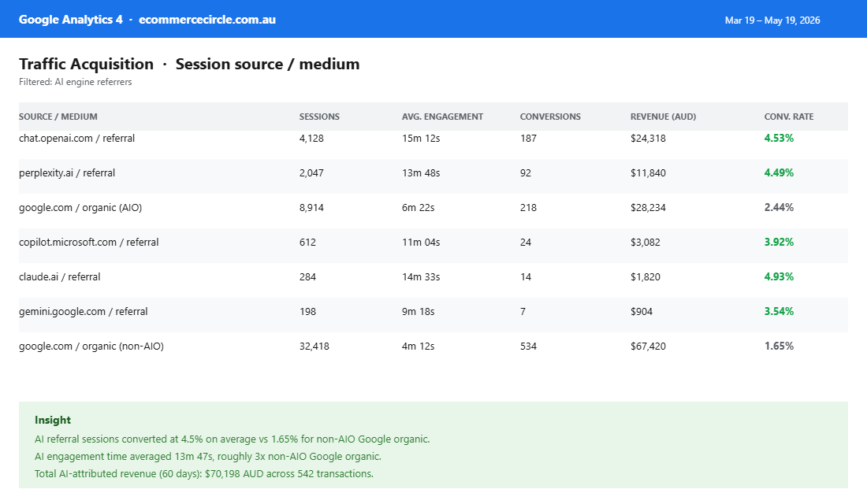The width and height of the screenshot is (867, 504).
Task: Click the 9m 18s engagement value
Action: (x=418, y=312)
